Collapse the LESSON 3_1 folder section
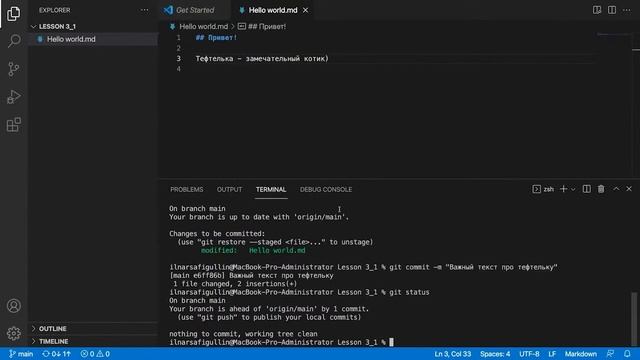Image resolution: width=640 pixels, height=360 pixels. click(x=93, y=27)
